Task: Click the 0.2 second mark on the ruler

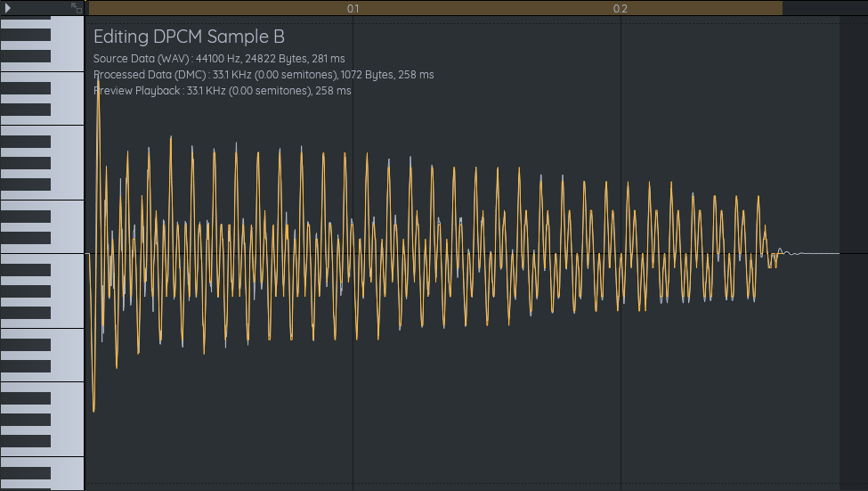Action: click(620, 8)
